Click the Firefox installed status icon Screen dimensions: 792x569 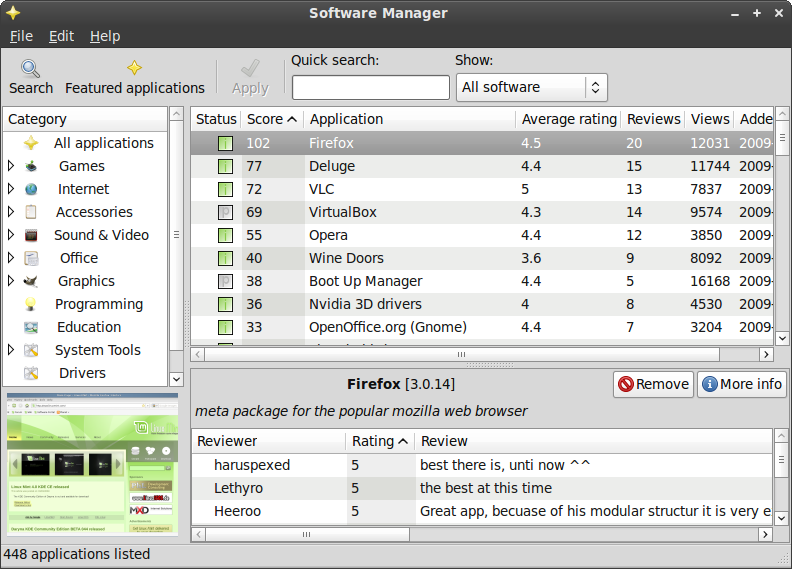click(x=225, y=143)
